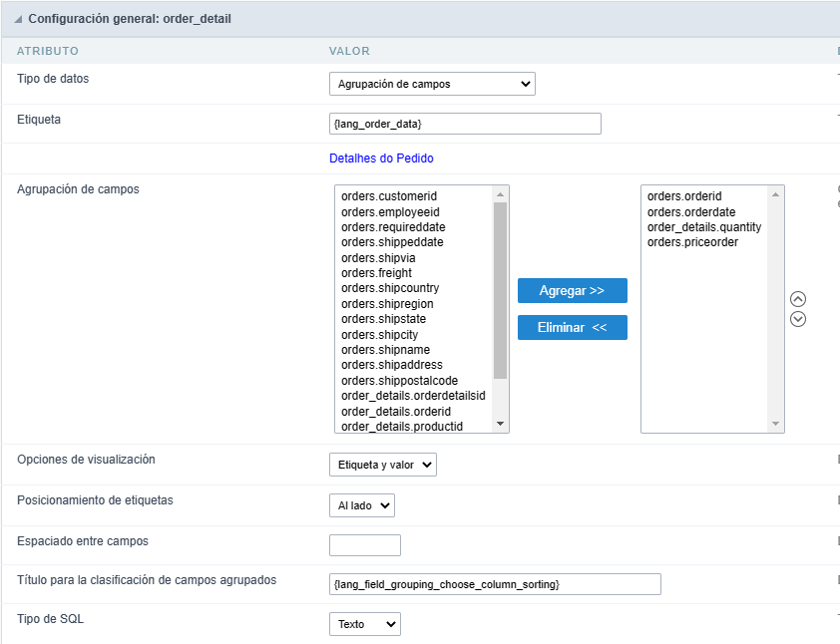Click the Etiqueta text field
840x644 pixels.
465,123
